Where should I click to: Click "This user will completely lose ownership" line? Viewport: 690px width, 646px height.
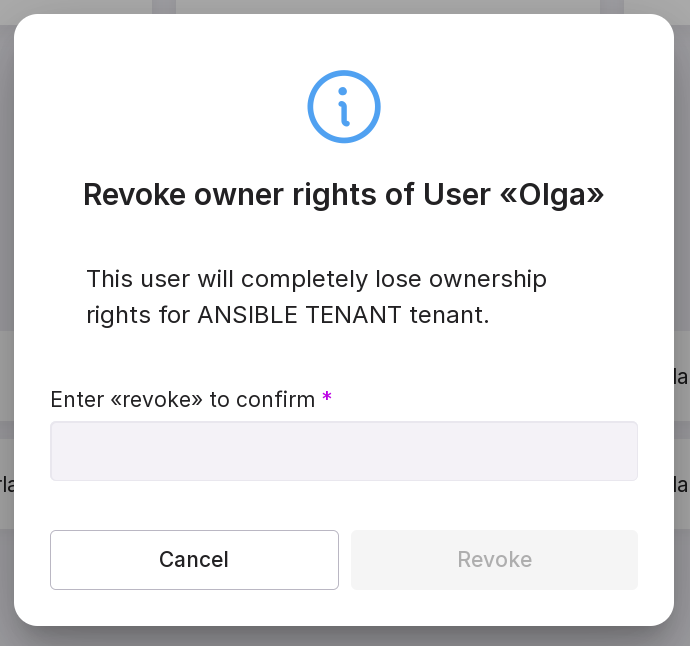click(316, 279)
